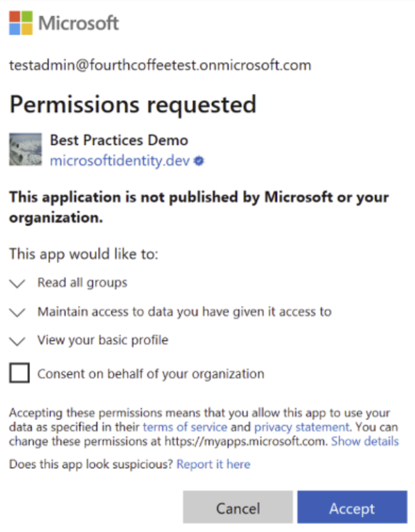Click the Maintain access to data permission text

pos(184,312)
